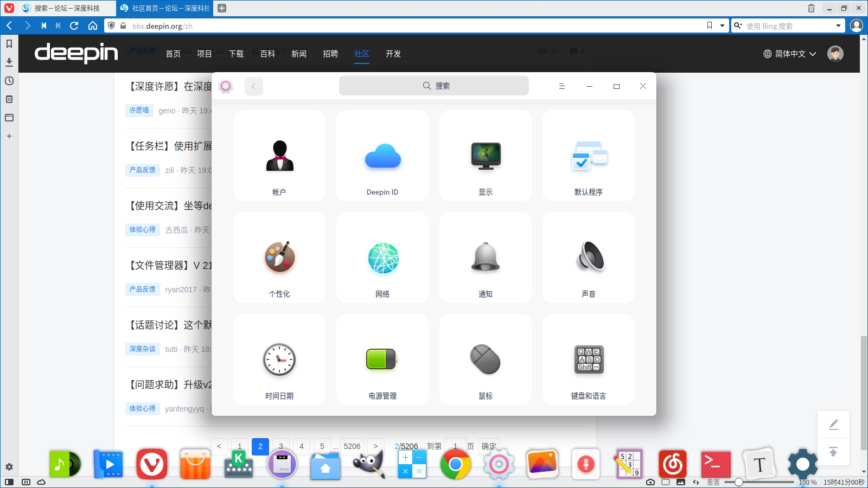
Task: Open 招聘 in the deepin navigation bar
Action: pos(330,54)
